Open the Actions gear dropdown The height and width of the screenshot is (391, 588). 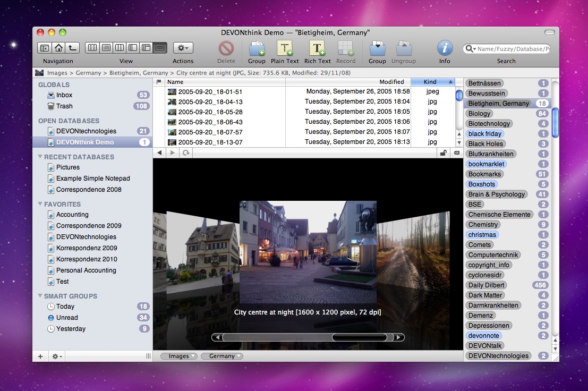point(183,48)
